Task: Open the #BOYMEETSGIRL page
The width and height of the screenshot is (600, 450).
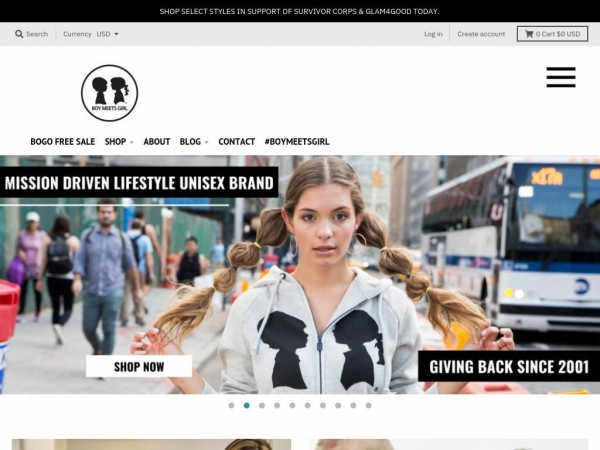Action: point(297,142)
